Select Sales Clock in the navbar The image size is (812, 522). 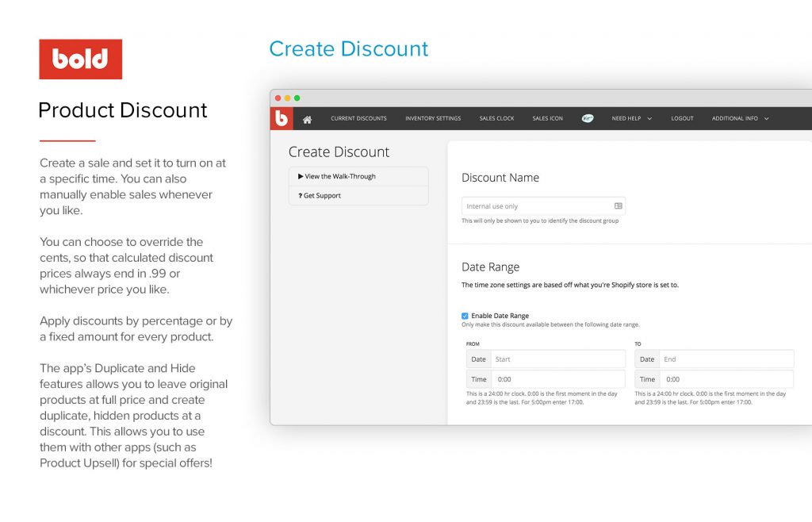[x=496, y=118]
